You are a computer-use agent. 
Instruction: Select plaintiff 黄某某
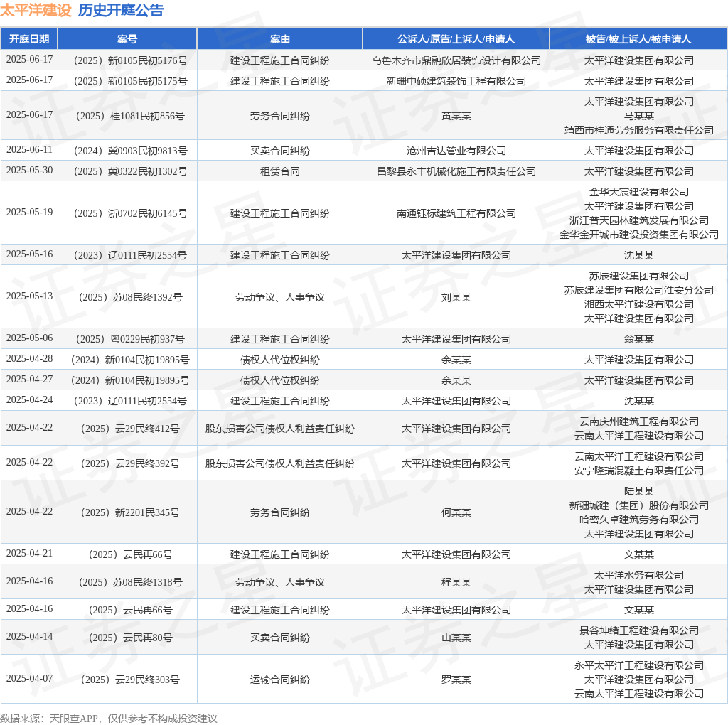[456, 116]
